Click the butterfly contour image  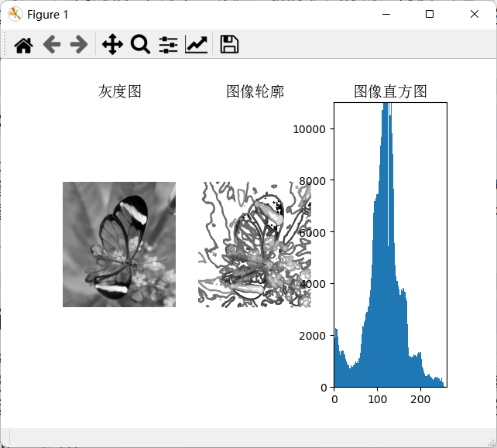coord(255,245)
